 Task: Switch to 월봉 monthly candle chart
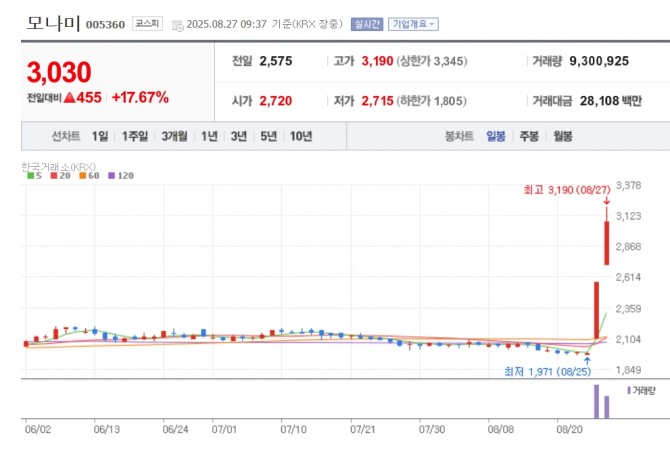point(563,136)
